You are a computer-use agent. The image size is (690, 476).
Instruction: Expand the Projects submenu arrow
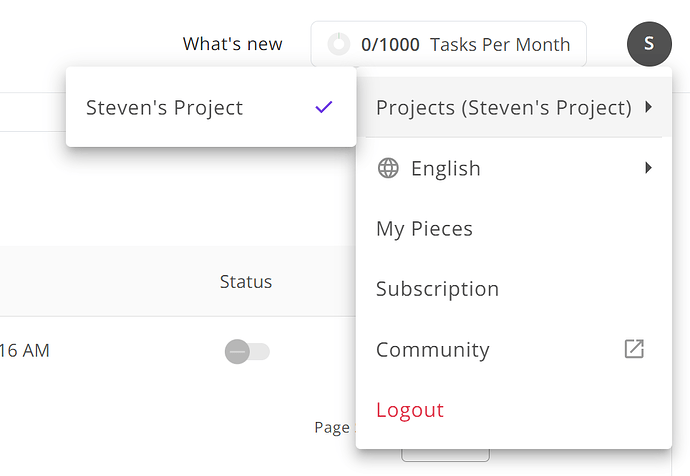(649, 107)
